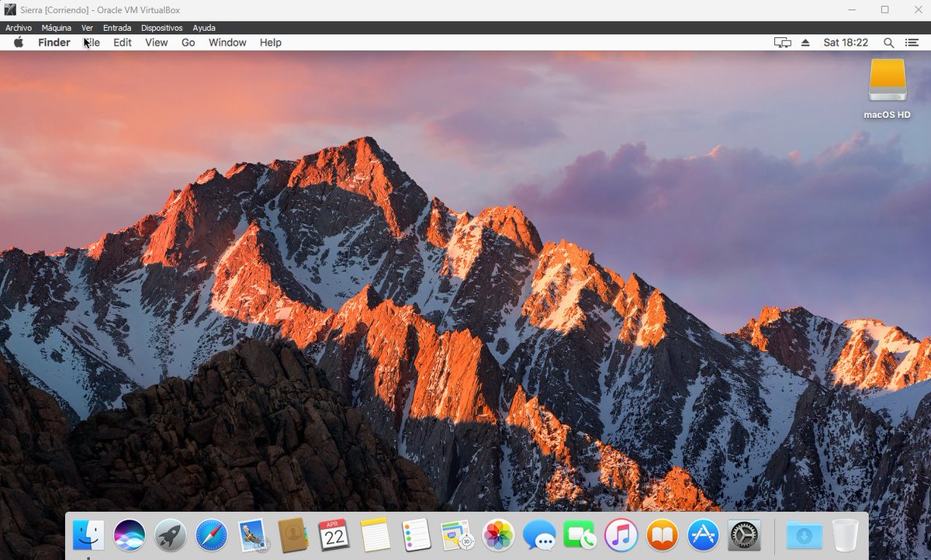Open the Trash in Dock
Viewport: 931px width, 560px height.
[x=845, y=535]
